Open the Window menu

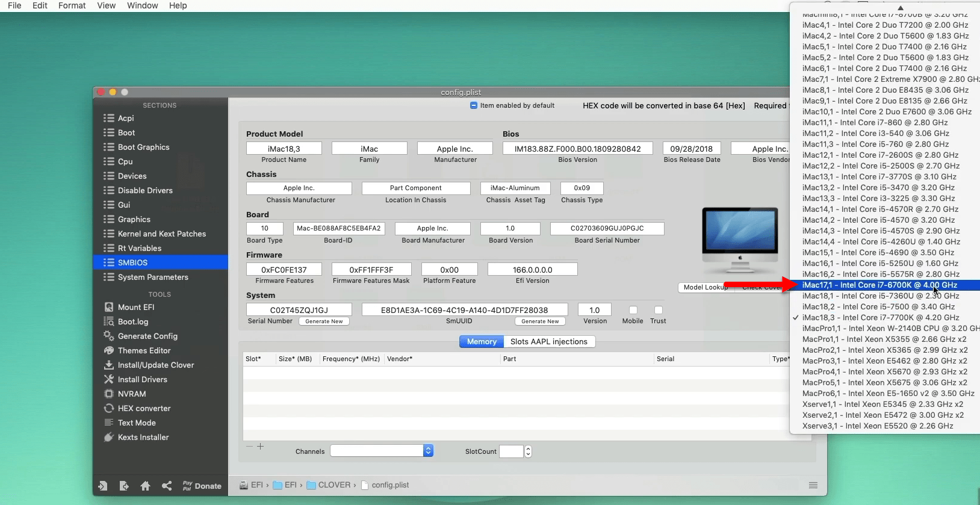(143, 5)
